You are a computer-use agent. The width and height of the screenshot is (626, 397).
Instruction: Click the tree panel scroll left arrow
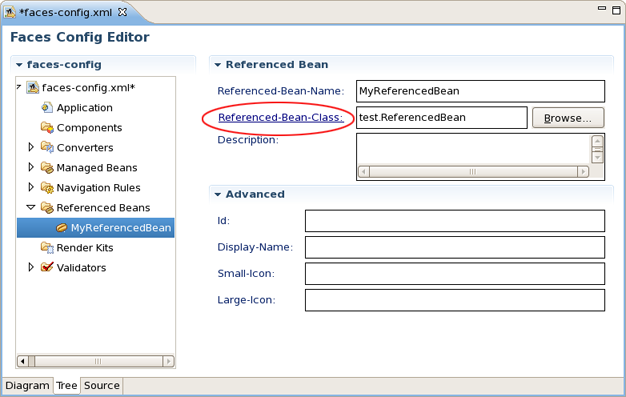[x=23, y=361]
